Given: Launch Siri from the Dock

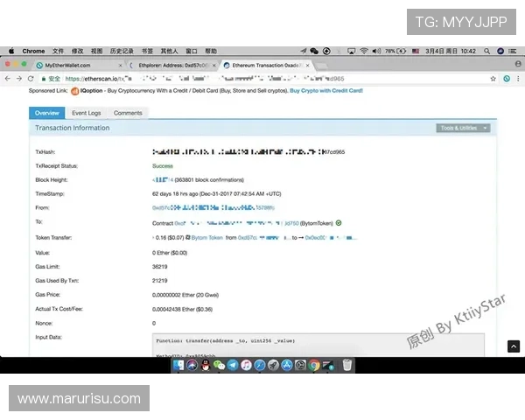Looking at the screenshot, I should [192, 365].
